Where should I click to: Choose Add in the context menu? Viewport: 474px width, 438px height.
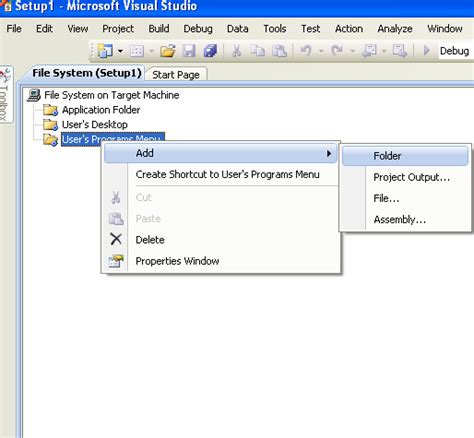(x=220, y=153)
